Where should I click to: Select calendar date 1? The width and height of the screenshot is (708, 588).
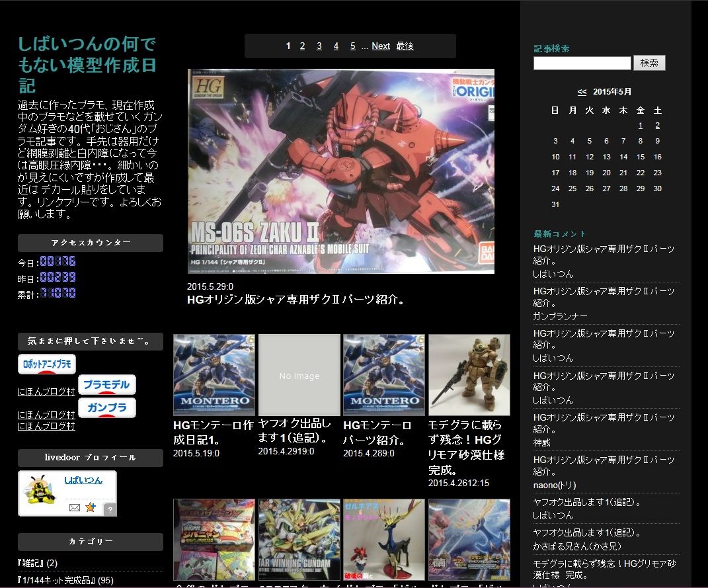point(641,126)
